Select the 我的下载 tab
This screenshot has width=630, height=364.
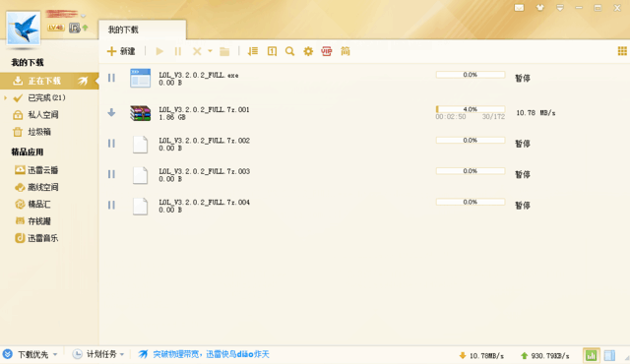(142, 30)
